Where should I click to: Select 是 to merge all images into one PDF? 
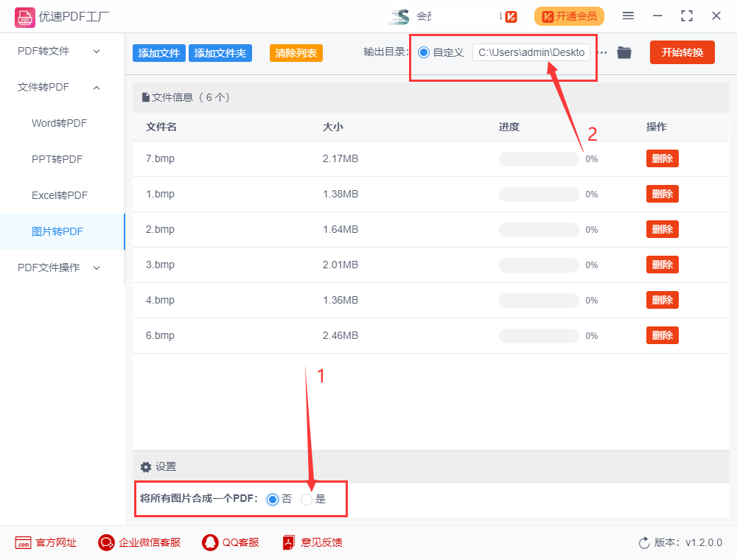pyautogui.click(x=306, y=499)
